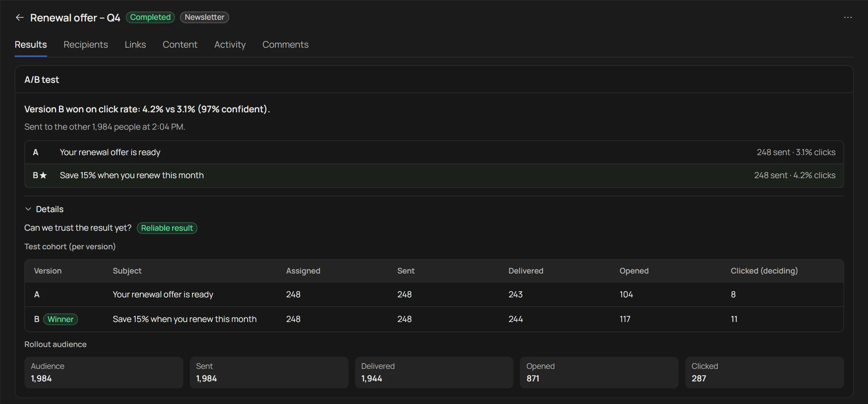Open the three-dot more options menu

[x=848, y=17]
